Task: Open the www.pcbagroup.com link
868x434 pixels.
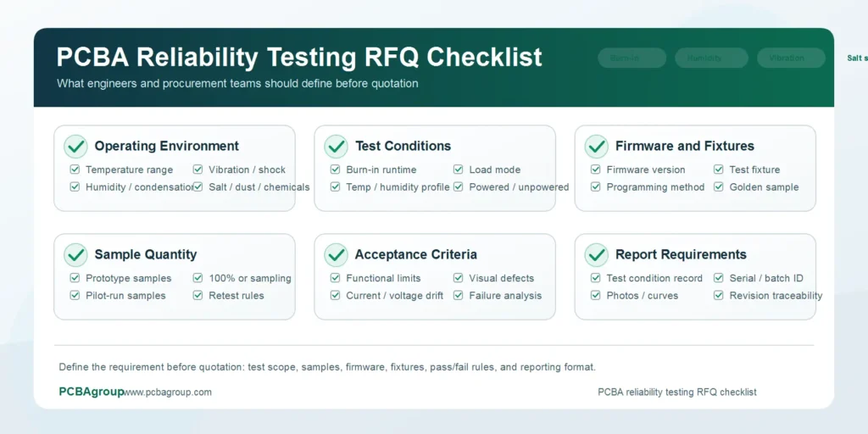Action: [168, 392]
